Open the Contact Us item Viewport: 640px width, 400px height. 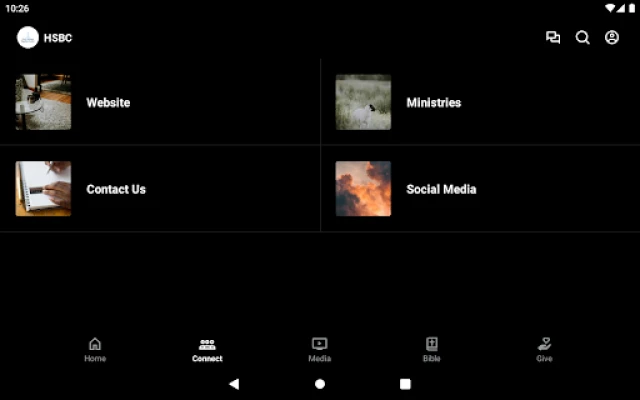(160, 189)
